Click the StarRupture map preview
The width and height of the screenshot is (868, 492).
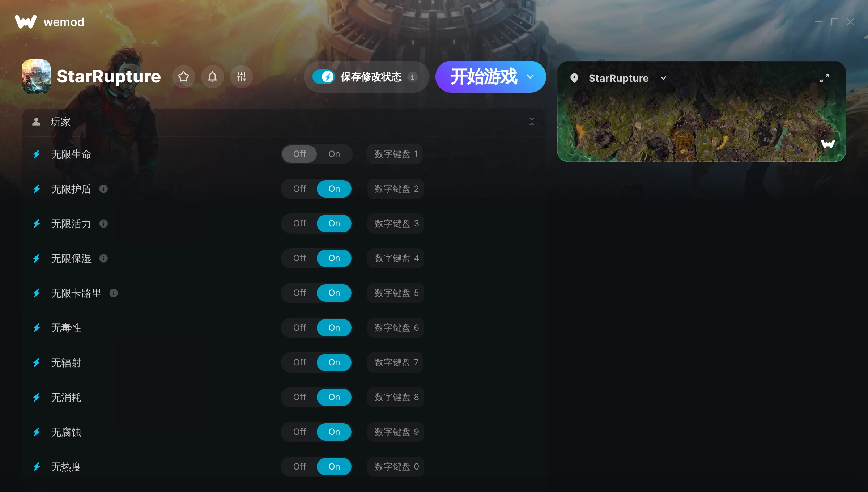click(x=702, y=123)
